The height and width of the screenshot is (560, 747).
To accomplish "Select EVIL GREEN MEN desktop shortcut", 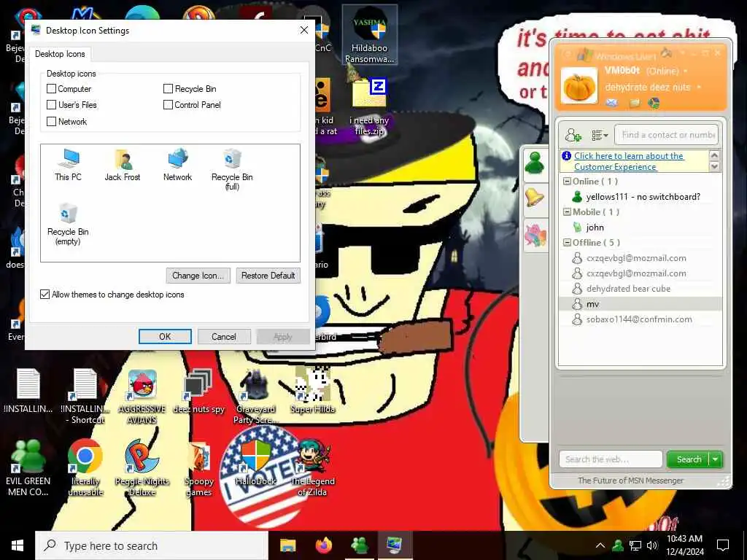I will (x=28, y=469).
